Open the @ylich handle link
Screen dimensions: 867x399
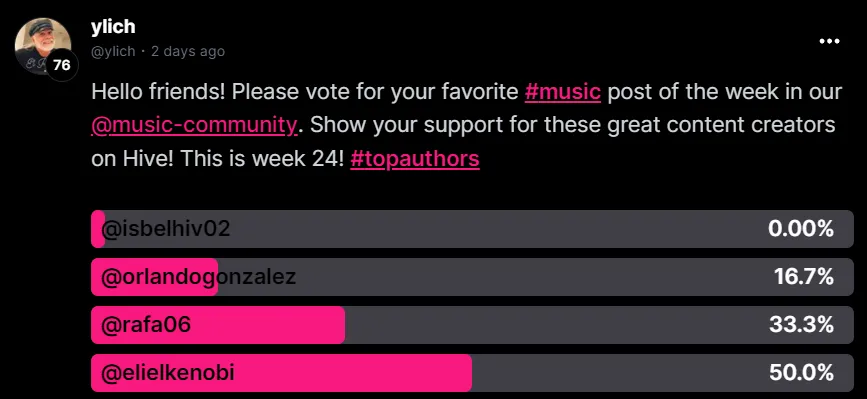113,51
